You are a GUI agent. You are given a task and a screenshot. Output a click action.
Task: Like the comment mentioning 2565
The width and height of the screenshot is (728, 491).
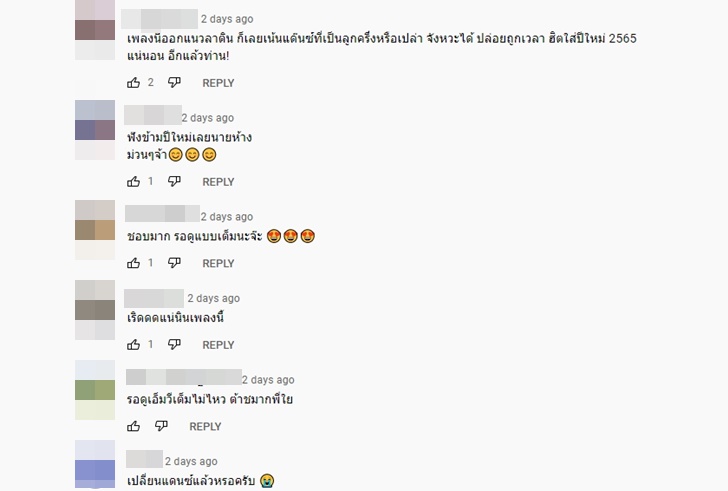tap(134, 83)
